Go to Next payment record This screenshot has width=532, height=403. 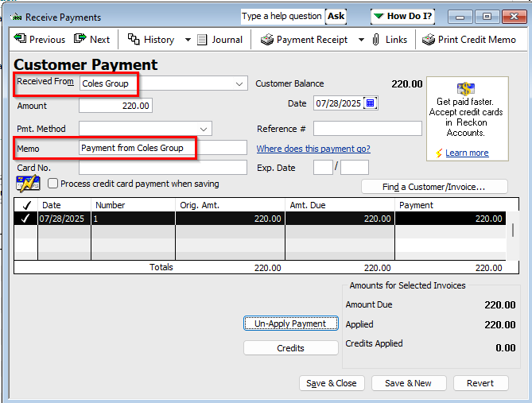point(92,40)
